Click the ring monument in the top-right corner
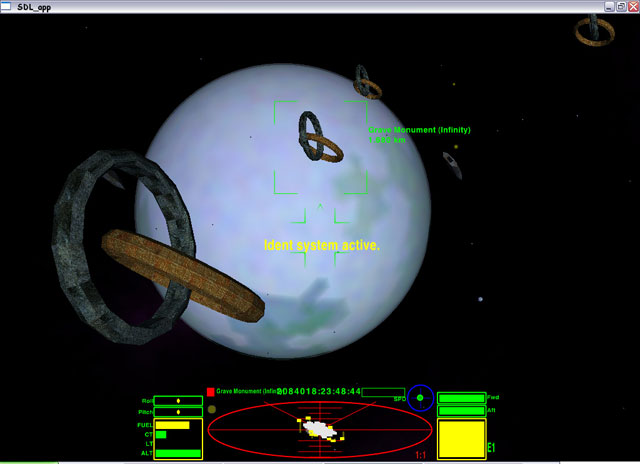This screenshot has height=464, width=640. click(x=594, y=29)
